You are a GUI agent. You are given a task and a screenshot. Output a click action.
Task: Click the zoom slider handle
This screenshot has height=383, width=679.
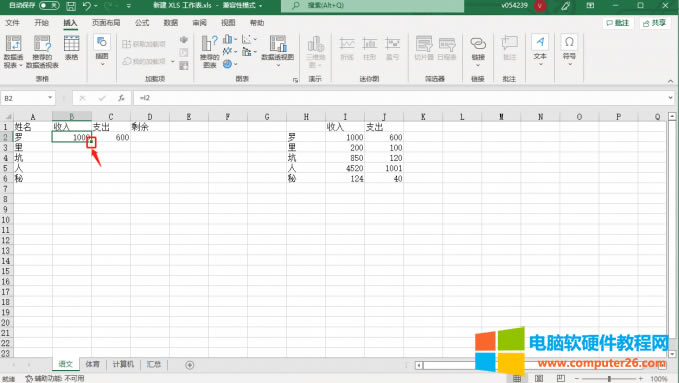pyautogui.click(x=609, y=378)
